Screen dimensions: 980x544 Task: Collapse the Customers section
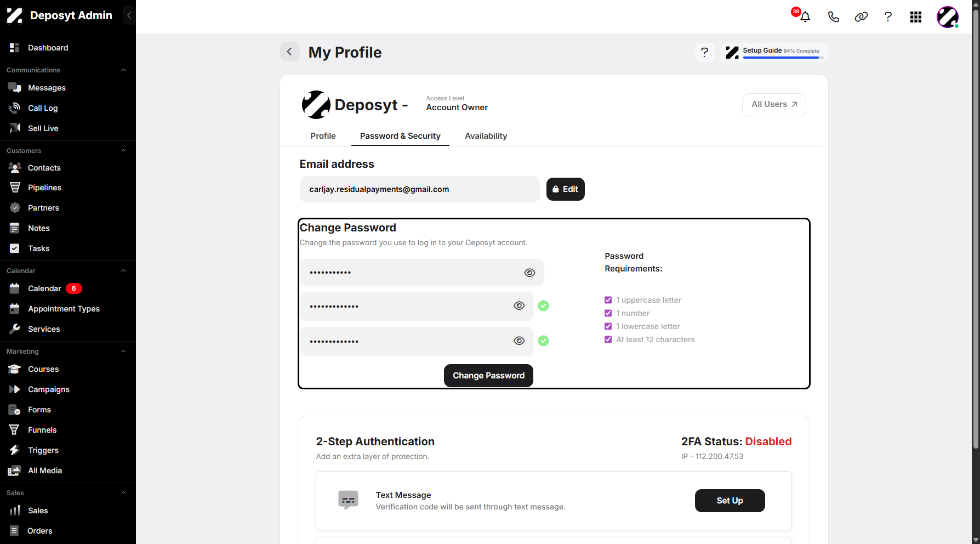[x=123, y=151]
